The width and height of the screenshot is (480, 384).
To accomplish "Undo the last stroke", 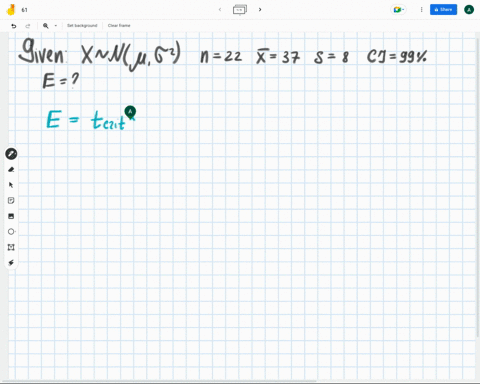I will pos(14,26).
